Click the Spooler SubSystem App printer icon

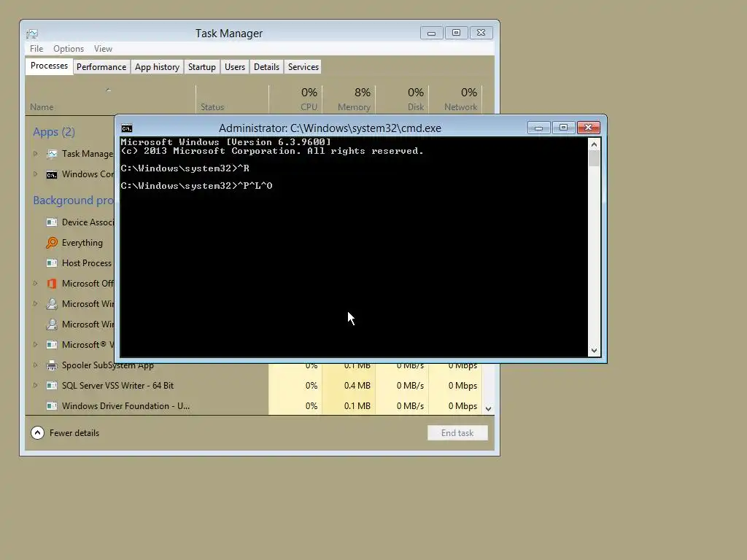[52, 365]
